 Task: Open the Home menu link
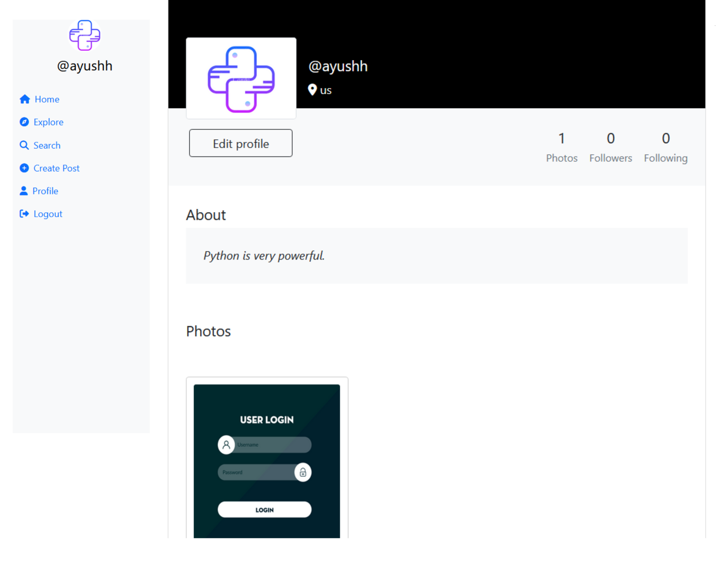pos(47,99)
